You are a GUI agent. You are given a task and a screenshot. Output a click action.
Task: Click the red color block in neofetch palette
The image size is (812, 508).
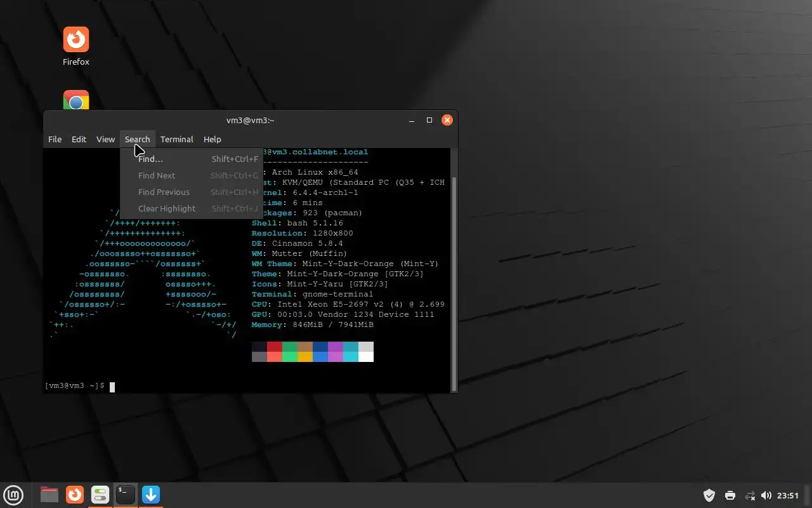coord(275,347)
